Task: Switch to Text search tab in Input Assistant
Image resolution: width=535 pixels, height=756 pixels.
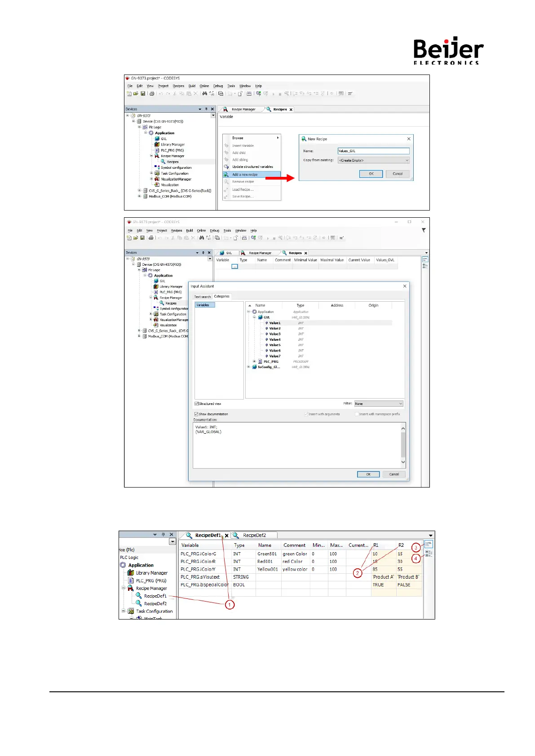Action: [x=202, y=297]
